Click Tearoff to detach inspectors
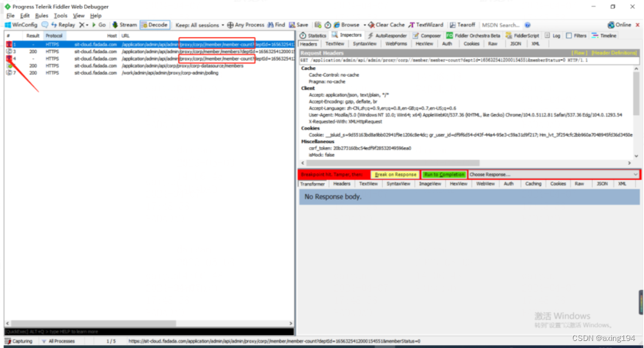The image size is (644, 348). pyautogui.click(x=462, y=25)
